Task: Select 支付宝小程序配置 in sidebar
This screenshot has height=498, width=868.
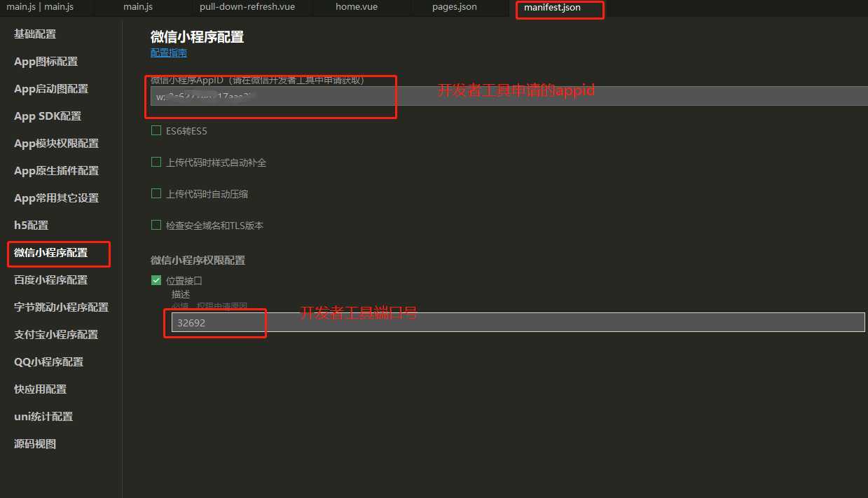Action: [x=56, y=335]
